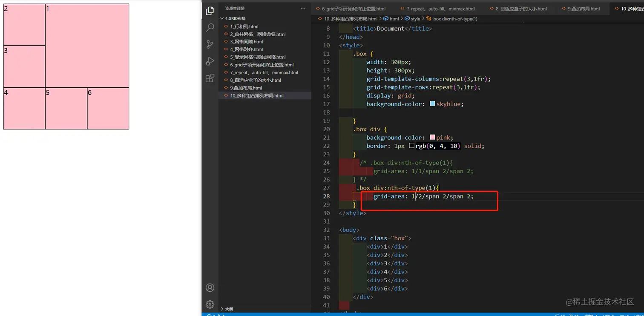The width and height of the screenshot is (644, 316).
Task: Open the Explorer view in the activity bar
Action: [210, 11]
